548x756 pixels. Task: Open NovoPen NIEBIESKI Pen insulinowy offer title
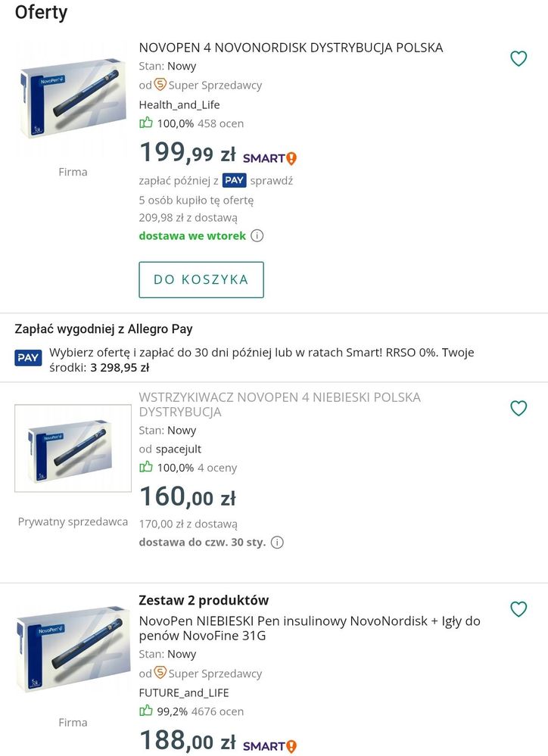(310, 628)
